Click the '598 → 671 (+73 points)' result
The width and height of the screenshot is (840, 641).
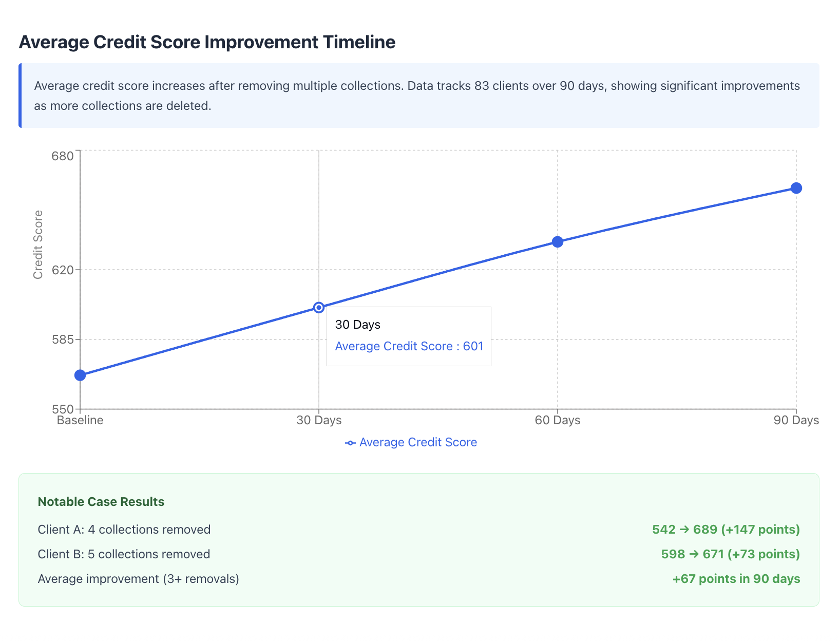(731, 554)
